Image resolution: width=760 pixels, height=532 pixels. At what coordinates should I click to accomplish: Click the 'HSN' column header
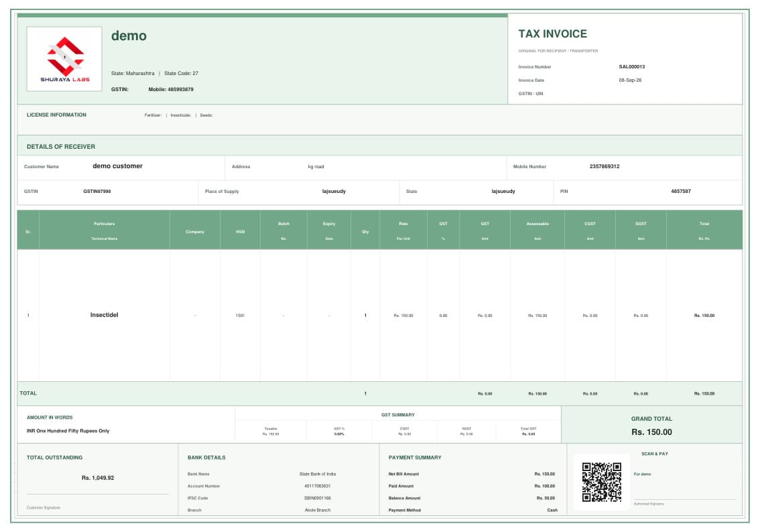pyautogui.click(x=240, y=232)
